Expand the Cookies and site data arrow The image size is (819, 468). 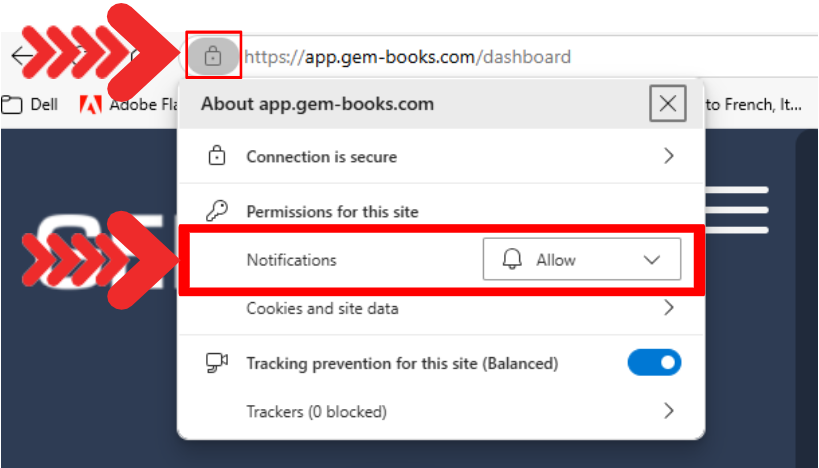[669, 309]
